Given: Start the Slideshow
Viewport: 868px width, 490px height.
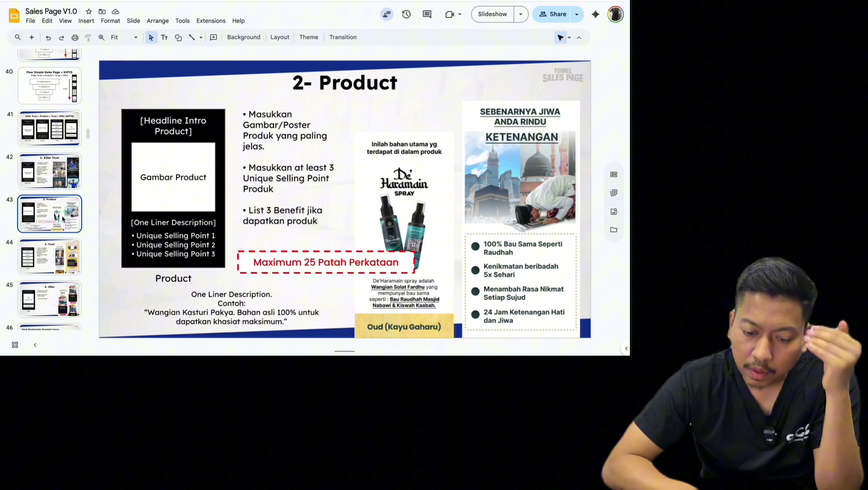Looking at the screenshot, I should (x=493, y=14).
